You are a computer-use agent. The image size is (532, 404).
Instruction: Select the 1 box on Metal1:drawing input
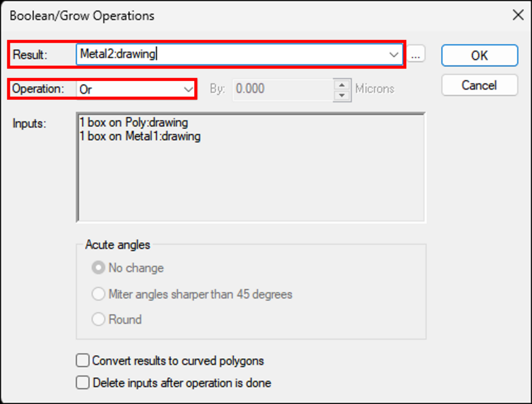coord(140,136)
